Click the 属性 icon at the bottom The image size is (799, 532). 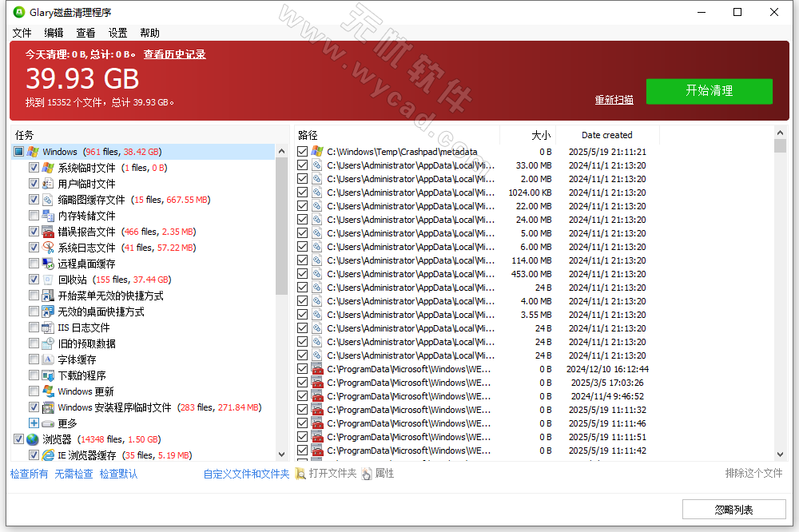[x=366, y=473]
